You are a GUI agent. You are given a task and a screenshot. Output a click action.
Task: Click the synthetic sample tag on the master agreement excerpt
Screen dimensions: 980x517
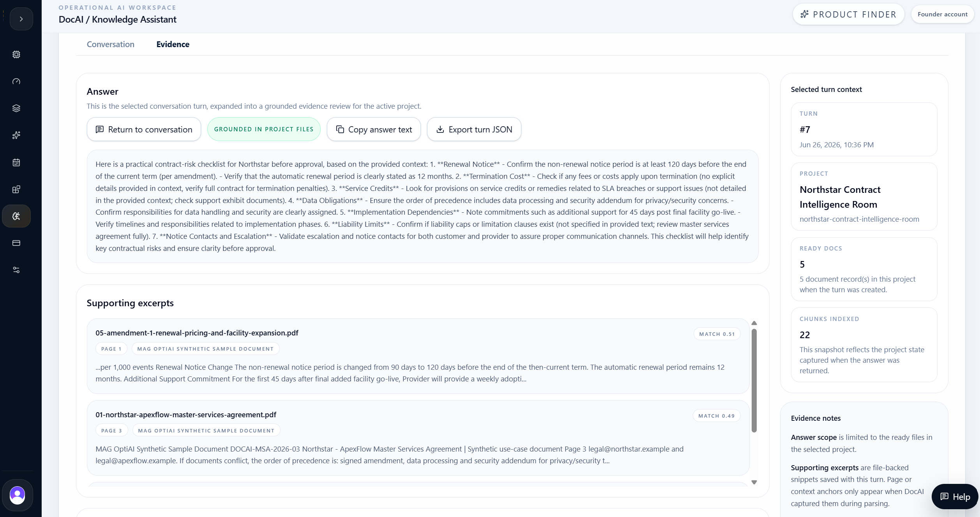tap(206, 431)
